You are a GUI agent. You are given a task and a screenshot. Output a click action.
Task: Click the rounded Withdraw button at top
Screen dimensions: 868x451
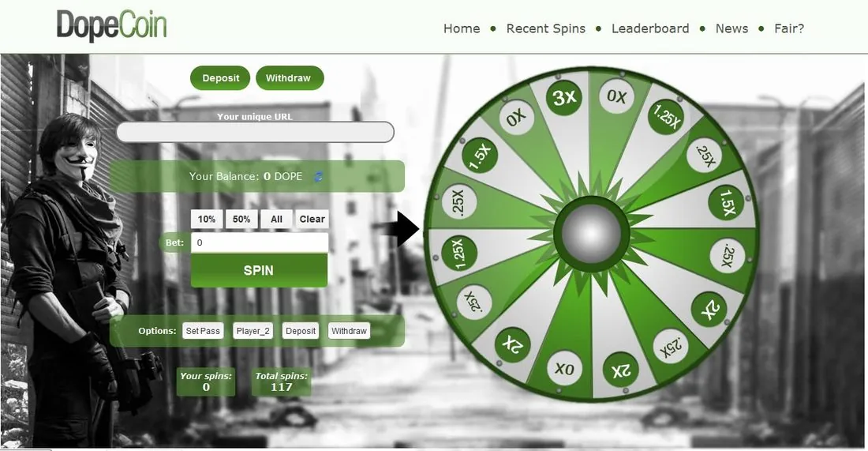[x=290, y=78]
